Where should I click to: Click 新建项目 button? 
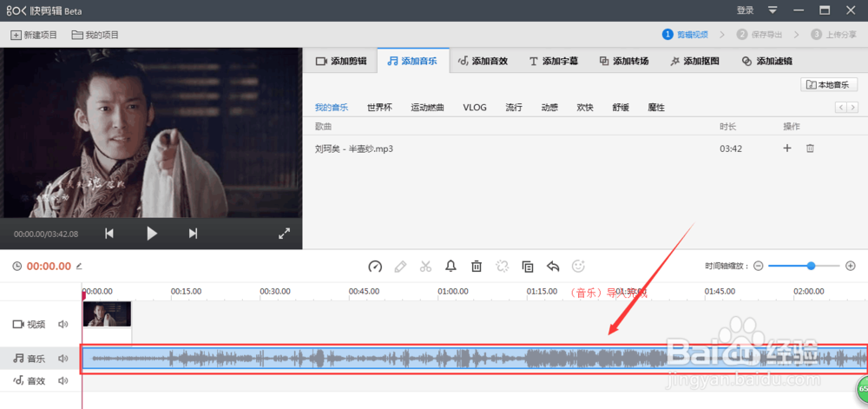[x=35, y=35]
